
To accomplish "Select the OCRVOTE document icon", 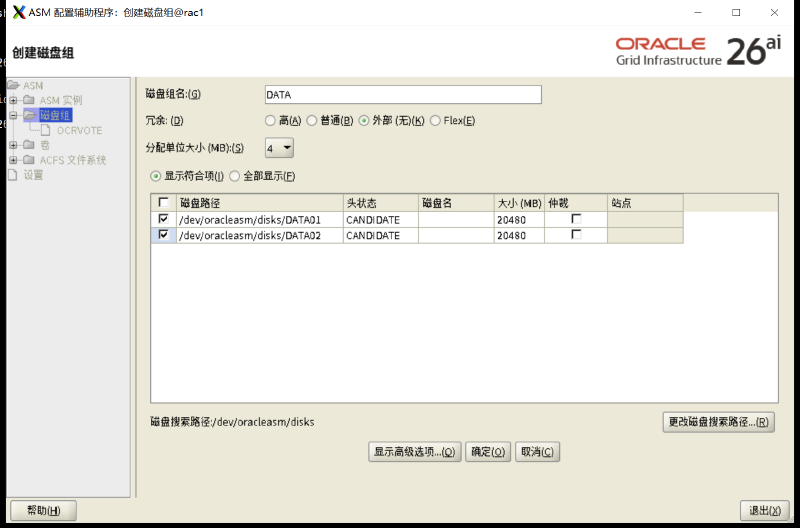I will (46, 130).
